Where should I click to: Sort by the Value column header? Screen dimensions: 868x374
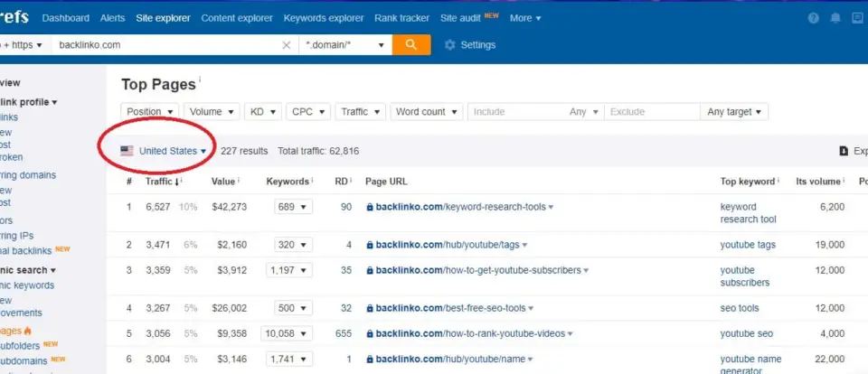223,182
